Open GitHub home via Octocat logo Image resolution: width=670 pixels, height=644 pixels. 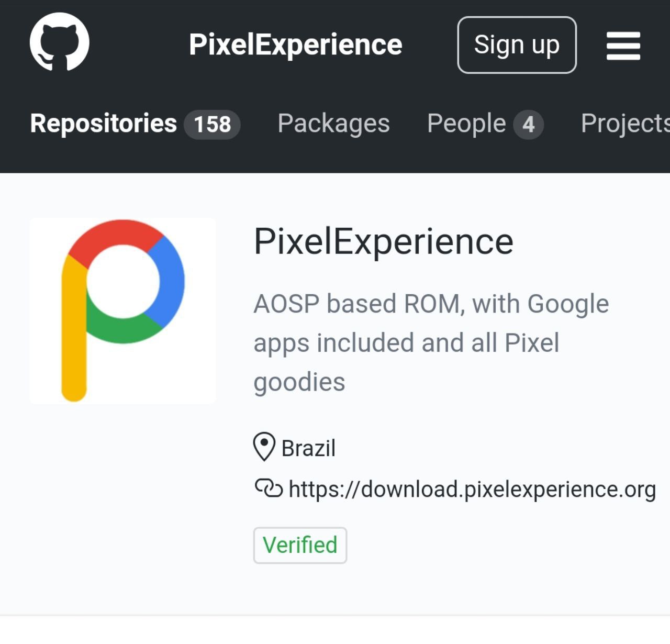click(60, 42)
